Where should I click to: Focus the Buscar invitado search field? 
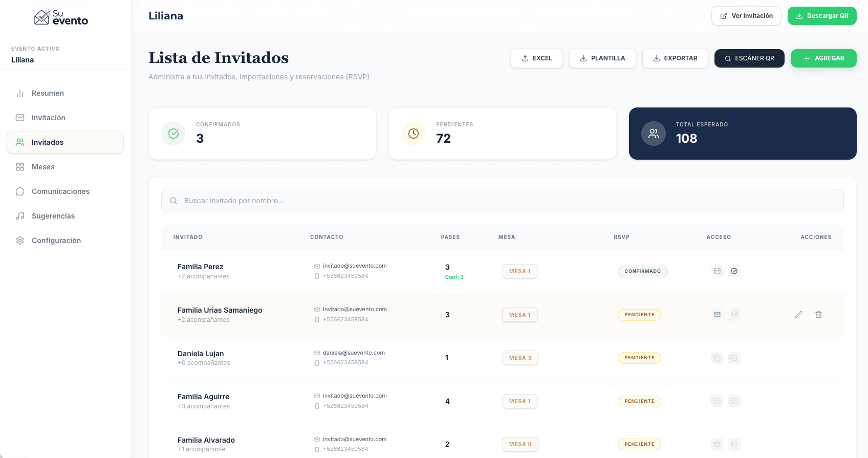pyautogui.click(x=502, y=201)
